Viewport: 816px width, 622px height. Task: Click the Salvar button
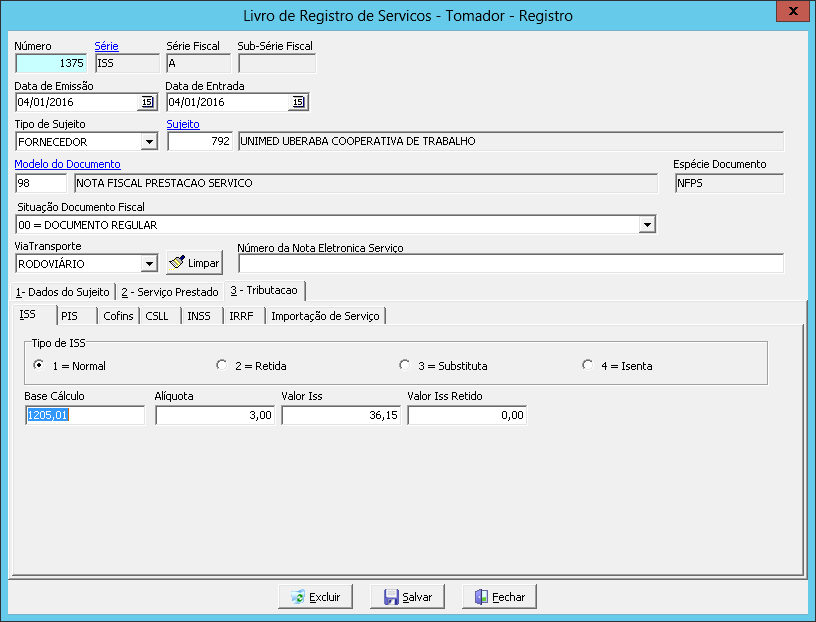(x=407, y=596)
